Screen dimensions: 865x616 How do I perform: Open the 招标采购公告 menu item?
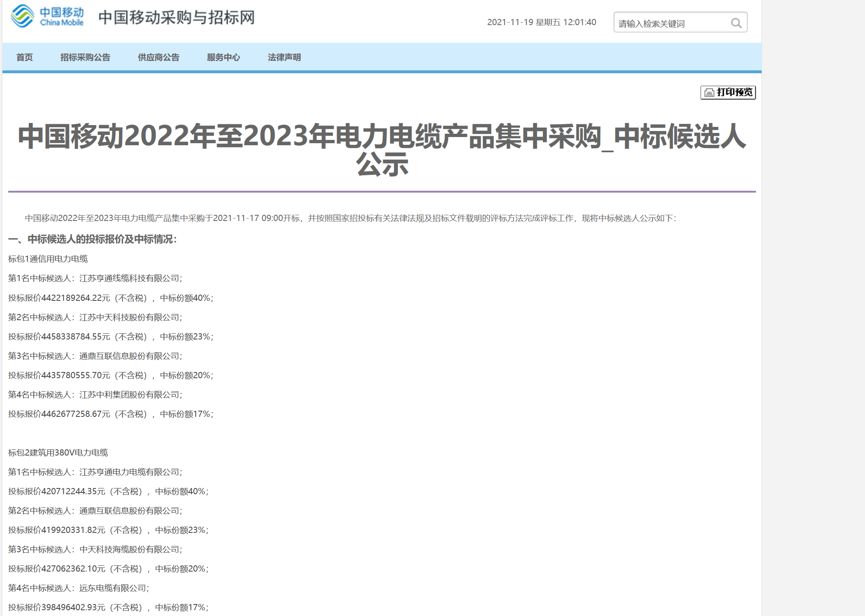(85, 57)
